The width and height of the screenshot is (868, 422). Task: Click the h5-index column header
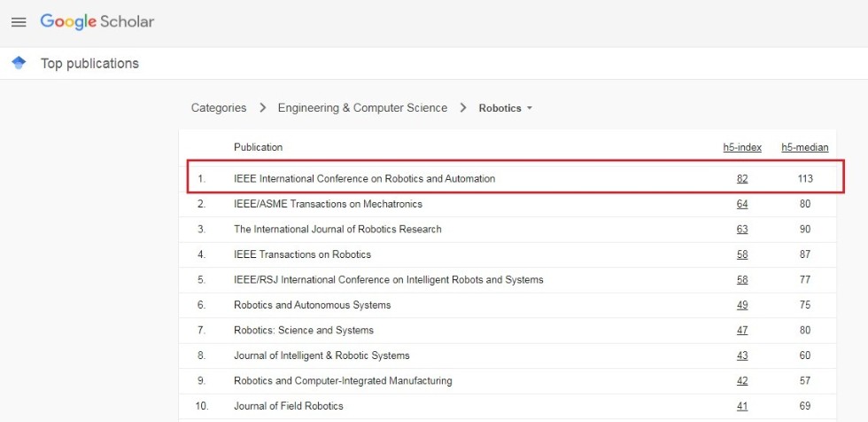pyautogui.click(x=742, y=147)
